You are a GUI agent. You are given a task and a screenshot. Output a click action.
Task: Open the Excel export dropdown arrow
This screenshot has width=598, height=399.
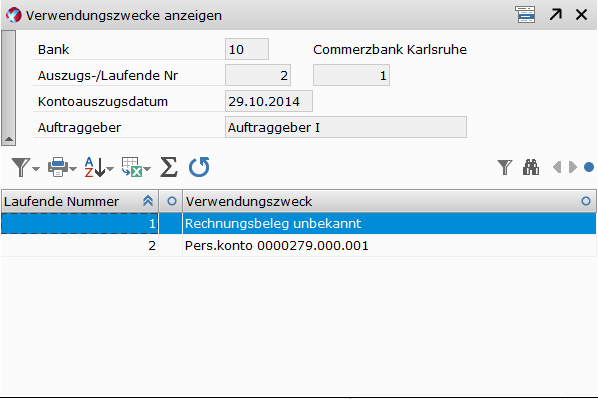[147, 169]
